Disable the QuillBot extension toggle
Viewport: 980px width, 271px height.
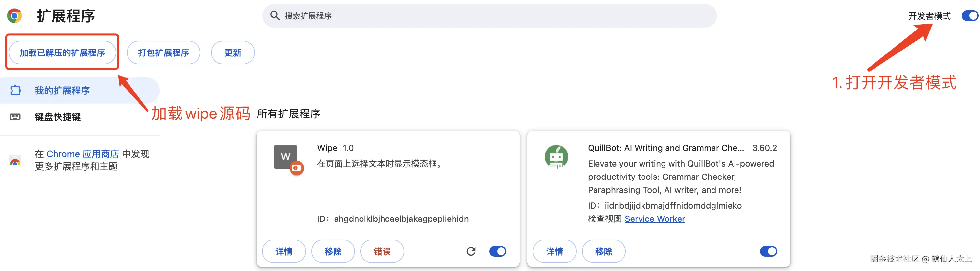768,251
